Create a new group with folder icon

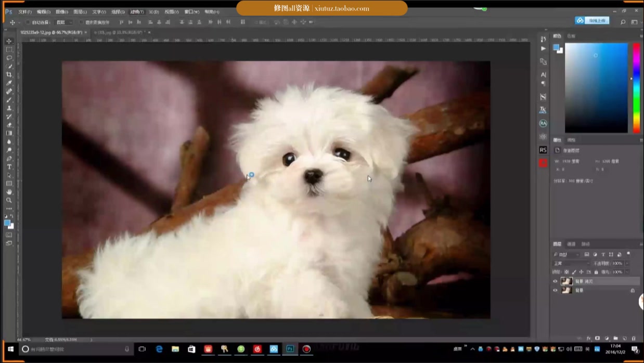[x=615, y=339]
